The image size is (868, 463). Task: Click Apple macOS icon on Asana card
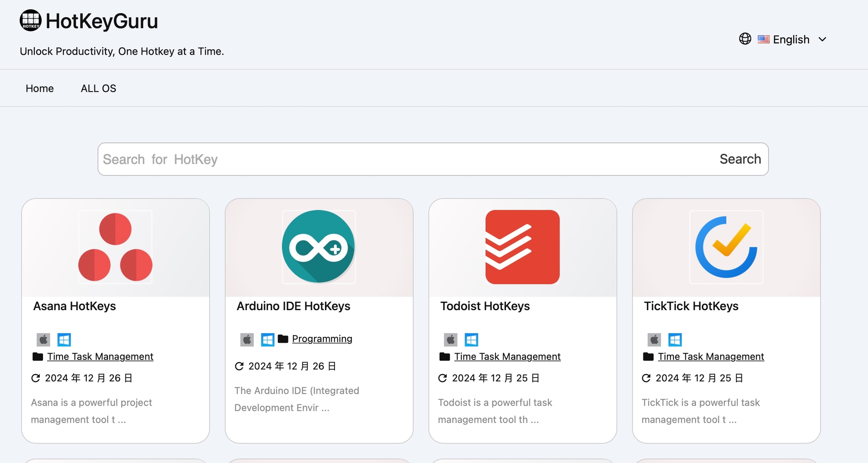point(43,340)
